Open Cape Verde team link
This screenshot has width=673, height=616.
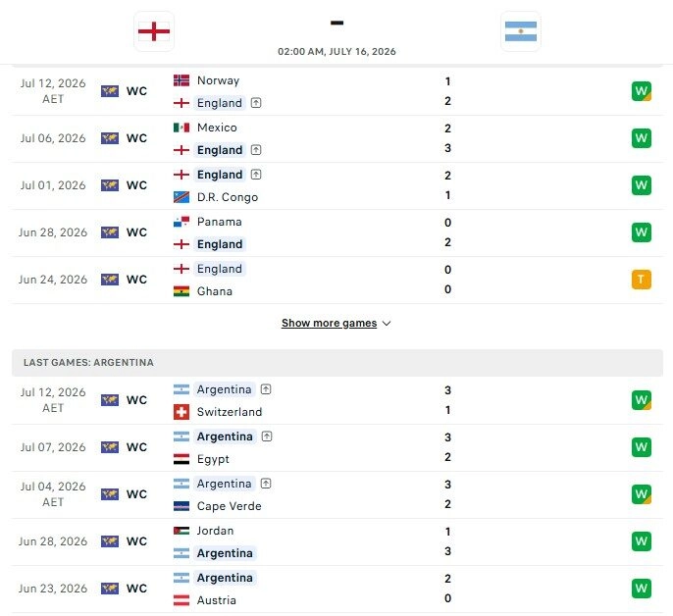tap(229, 506)
